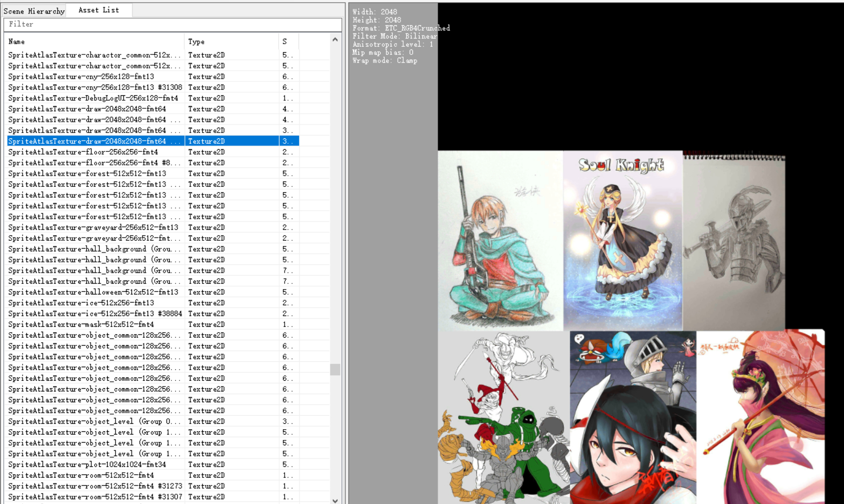
Task: Click the asset list scroll-down arrow
Action: point(335,500)
